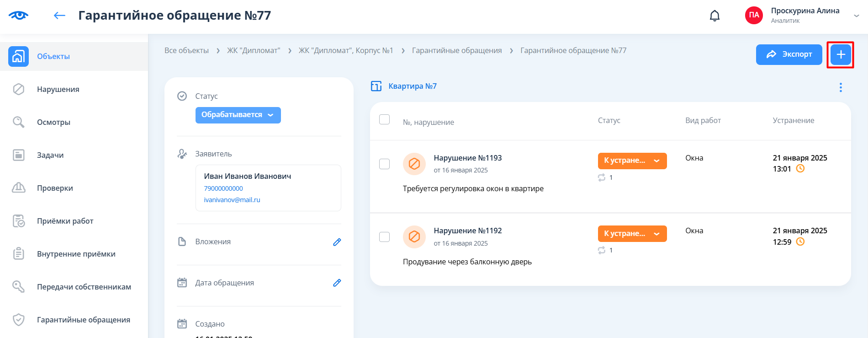This screenshot has width=868, height=338.
Task: Open Нарушения in the sidebar
Action: [x=58, y=89]
